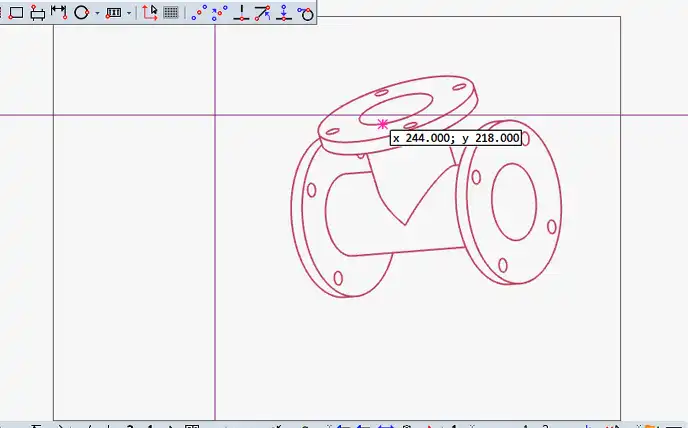The image size is (688, 428).
Task: Click the magenta cursor marker on the top flange
Action: [x=383, y=124]
